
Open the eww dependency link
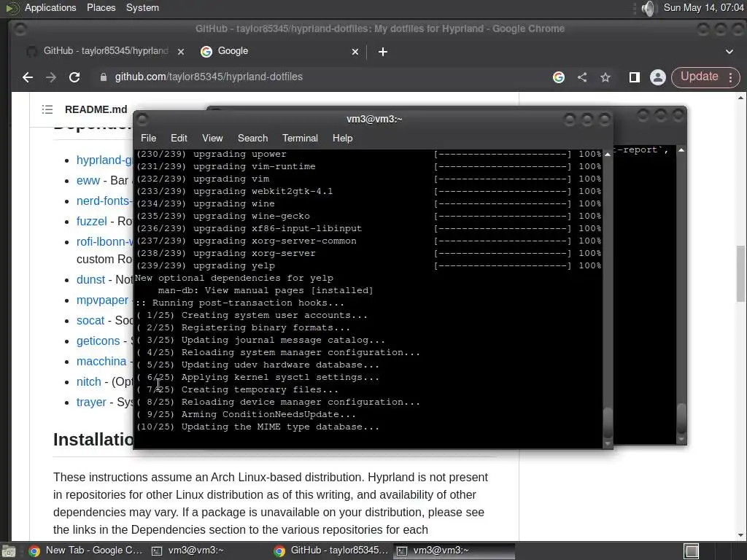tap(88, 181)
